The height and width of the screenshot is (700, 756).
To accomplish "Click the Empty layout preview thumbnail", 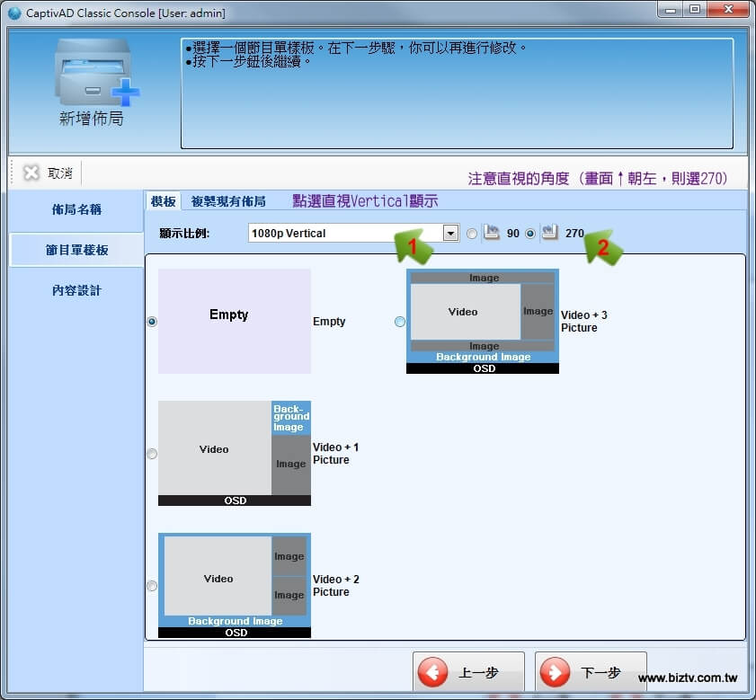I will (235, 321).
